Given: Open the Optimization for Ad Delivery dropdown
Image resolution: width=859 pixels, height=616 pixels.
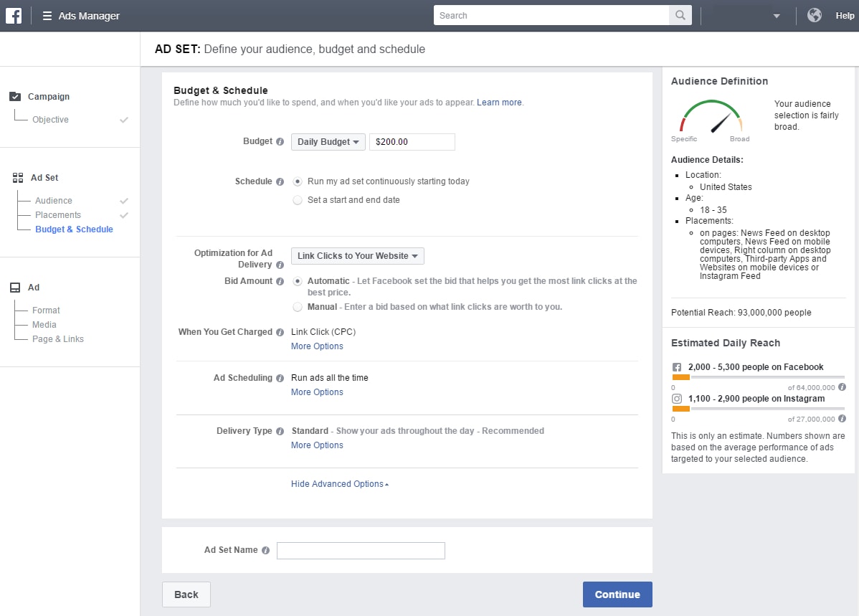Looking at the screenshot, I should pos(357,255).
